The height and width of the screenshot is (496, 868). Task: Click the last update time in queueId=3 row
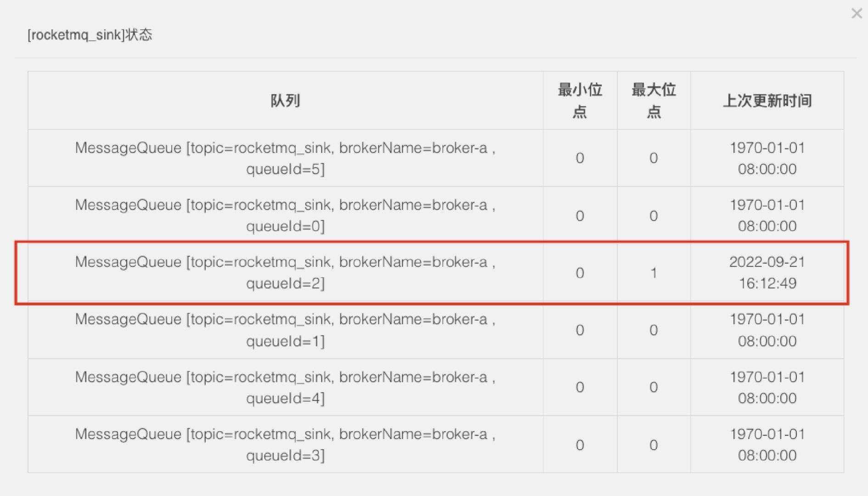(767, 445)
